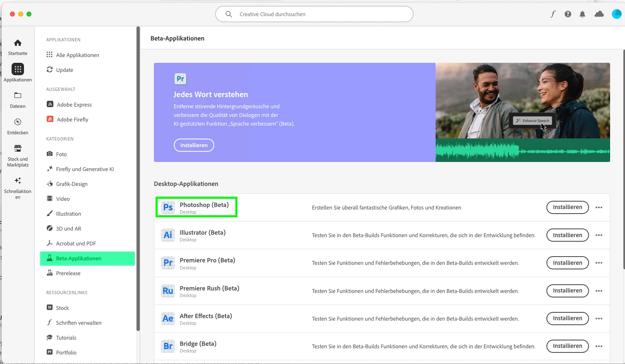Open more options for Photoshop (Beta)
The image size is (625, 364).
point(599,207)
